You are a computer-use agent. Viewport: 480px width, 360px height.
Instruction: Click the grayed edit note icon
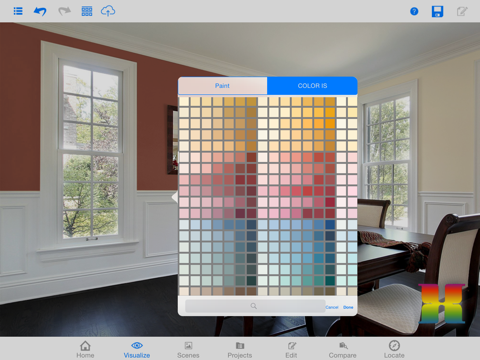(462, 12)
